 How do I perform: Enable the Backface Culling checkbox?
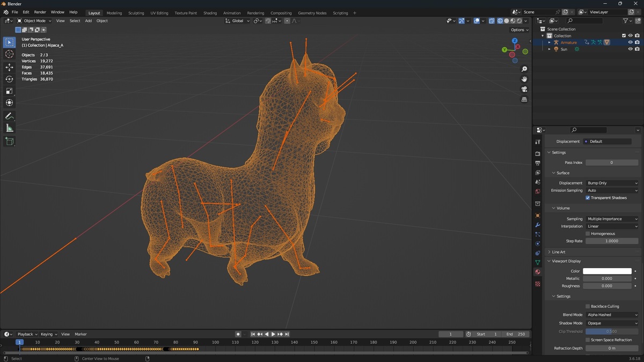(x=588, y=306)
